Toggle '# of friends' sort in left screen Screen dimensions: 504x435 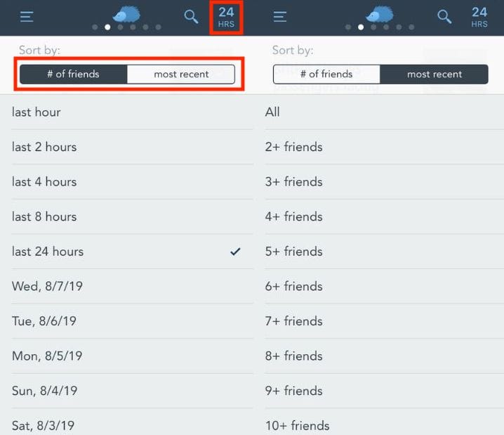(74, 74)
